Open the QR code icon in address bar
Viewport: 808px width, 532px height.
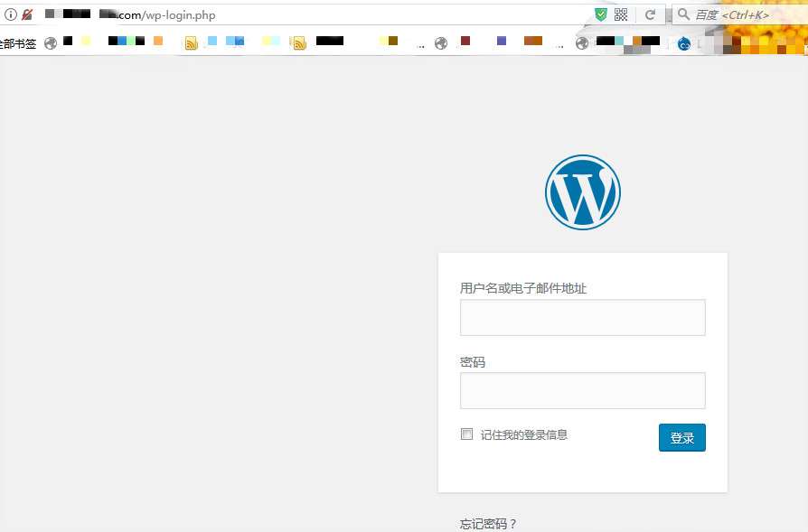(621, 14)
